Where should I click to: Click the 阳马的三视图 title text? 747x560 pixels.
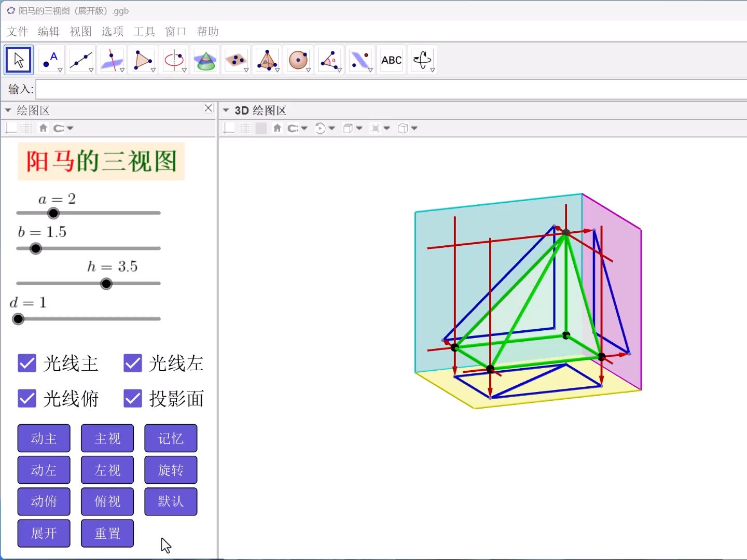(x=101, y=161)
